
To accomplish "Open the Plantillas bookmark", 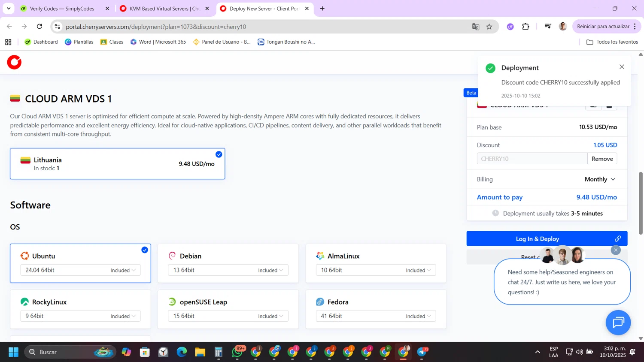I will [79, 42].
